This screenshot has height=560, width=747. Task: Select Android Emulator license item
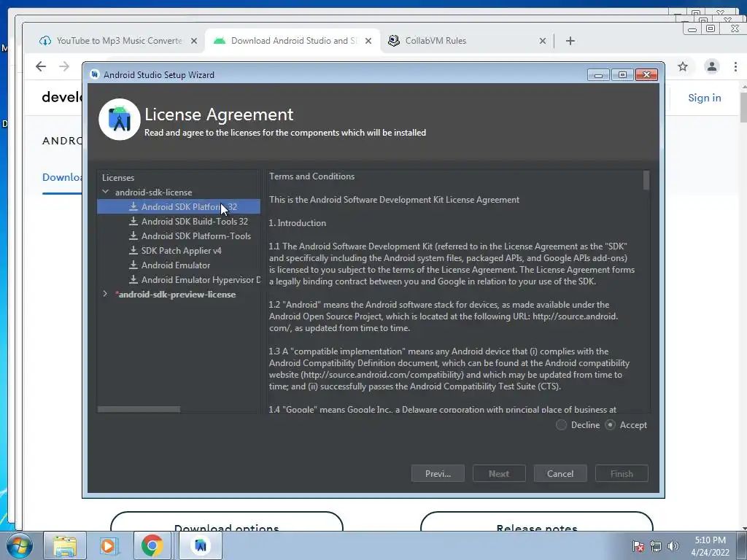click(179, 265)
